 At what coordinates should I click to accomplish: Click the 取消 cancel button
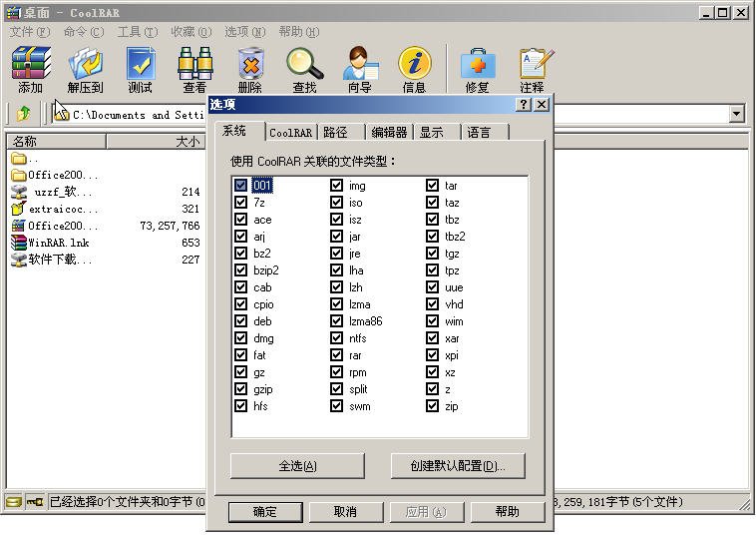346,511
